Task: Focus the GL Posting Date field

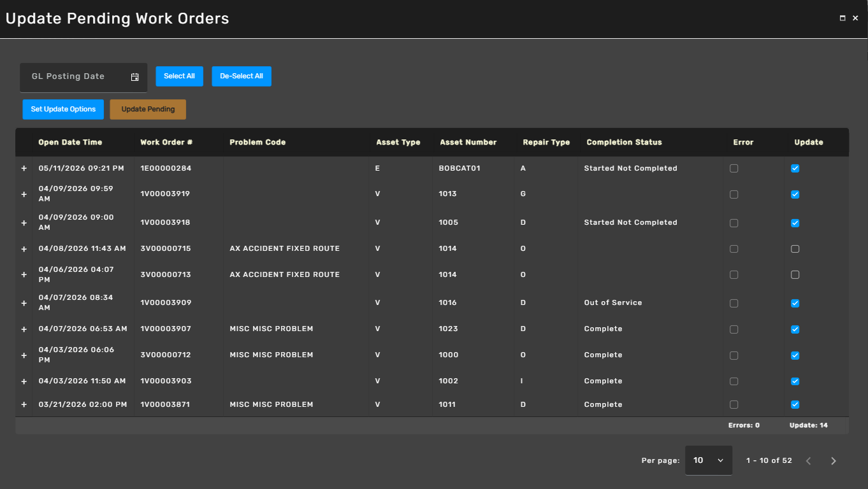Action: tap(83, 77)
